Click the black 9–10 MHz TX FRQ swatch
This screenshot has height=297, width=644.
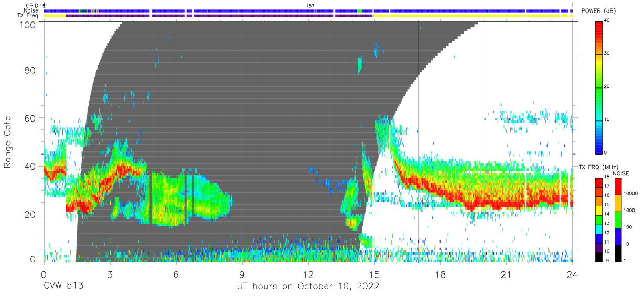click(x=599, y=257)
